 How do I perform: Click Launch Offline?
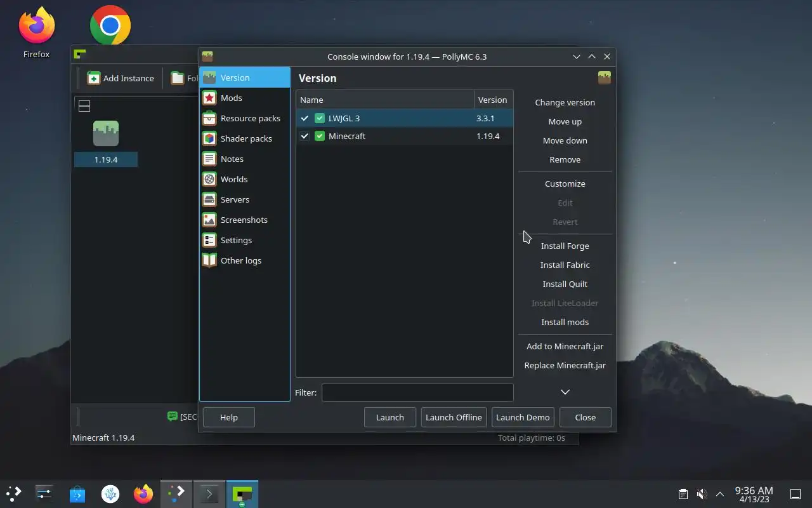coord(454,417)
